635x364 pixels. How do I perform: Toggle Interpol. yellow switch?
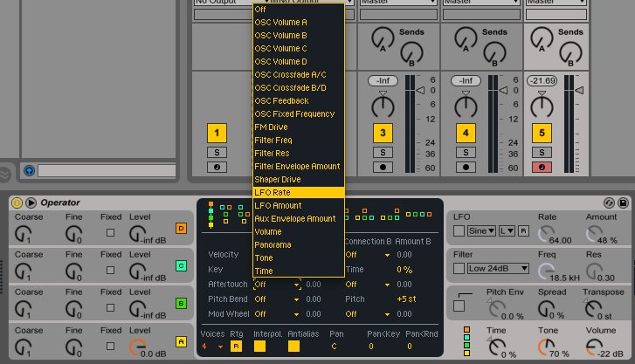pyautogui.click(x=259, y=347)
